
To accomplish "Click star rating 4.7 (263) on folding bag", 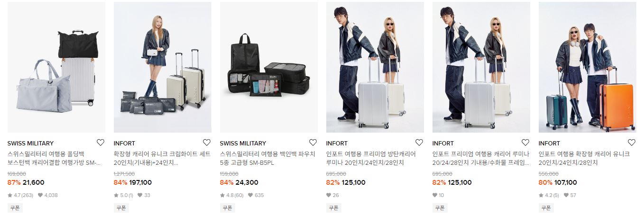I will [x=20, y=195].
